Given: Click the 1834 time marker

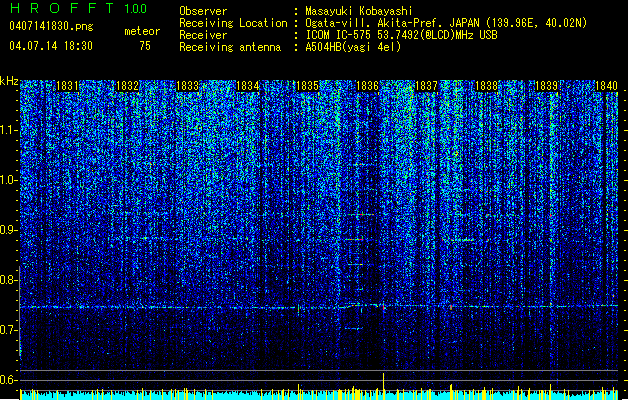Looking at the screenshot, I should 248,86.
